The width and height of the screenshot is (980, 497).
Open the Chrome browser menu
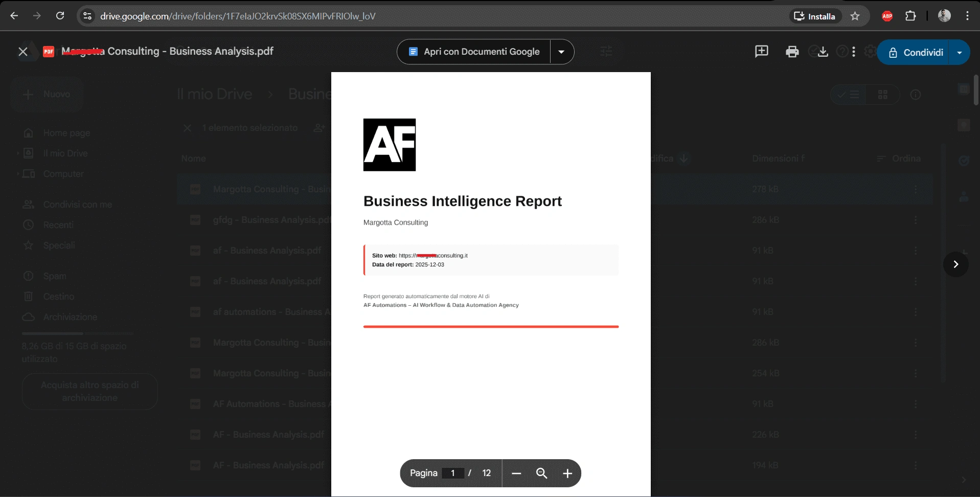(x=967, y=15)
